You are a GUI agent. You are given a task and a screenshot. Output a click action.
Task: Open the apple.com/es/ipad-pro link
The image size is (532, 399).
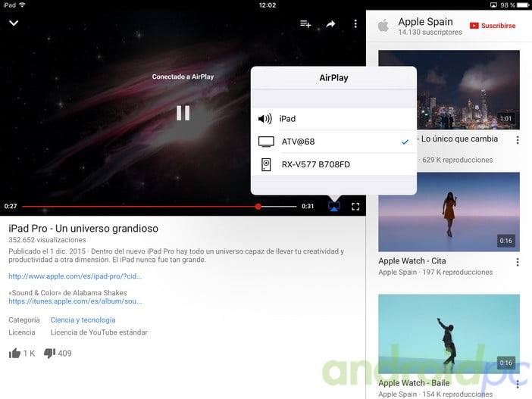click(75, 276)
